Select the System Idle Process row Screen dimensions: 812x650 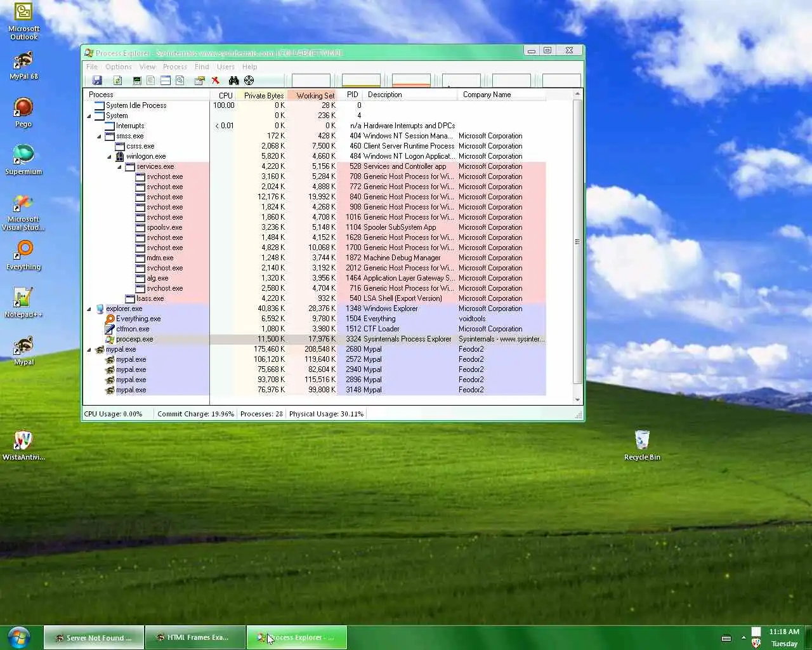point(314,105)
